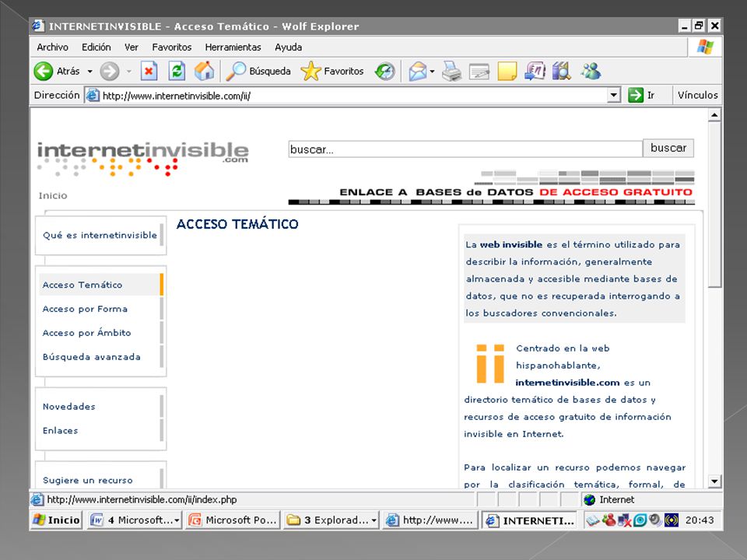Open Búsqueda magnifier in toolbar
This screenshot has width=747, height=560.
coord(258,72)
